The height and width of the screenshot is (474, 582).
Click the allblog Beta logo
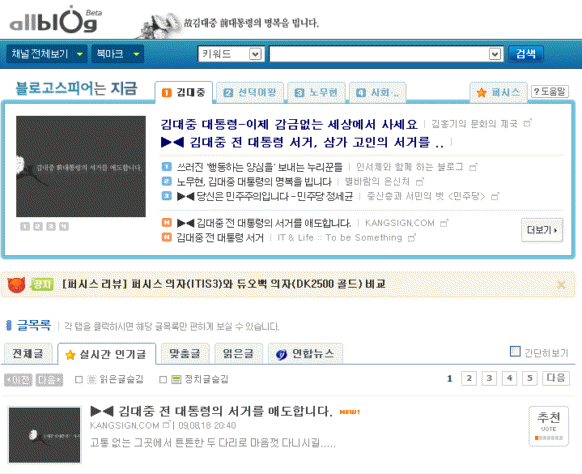(x=55, y=20)
